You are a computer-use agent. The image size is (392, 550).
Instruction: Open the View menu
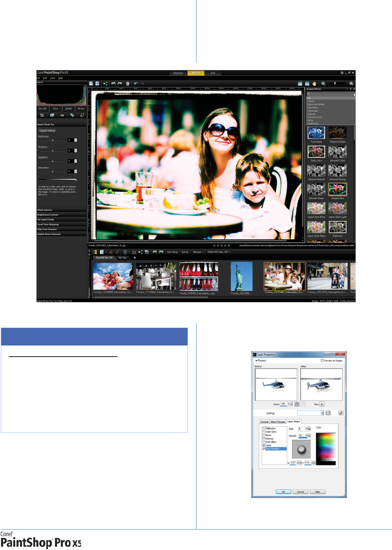click(53, 78)
